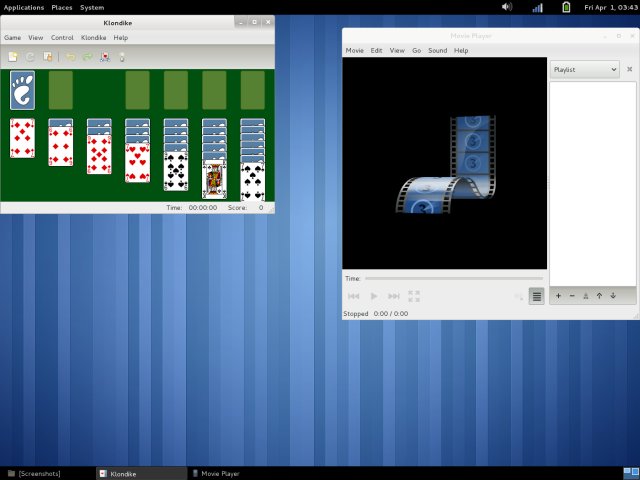The height and width of the screenshot is (480, 640).
Task: Move playlist item down
Action: tap(613, 296)
